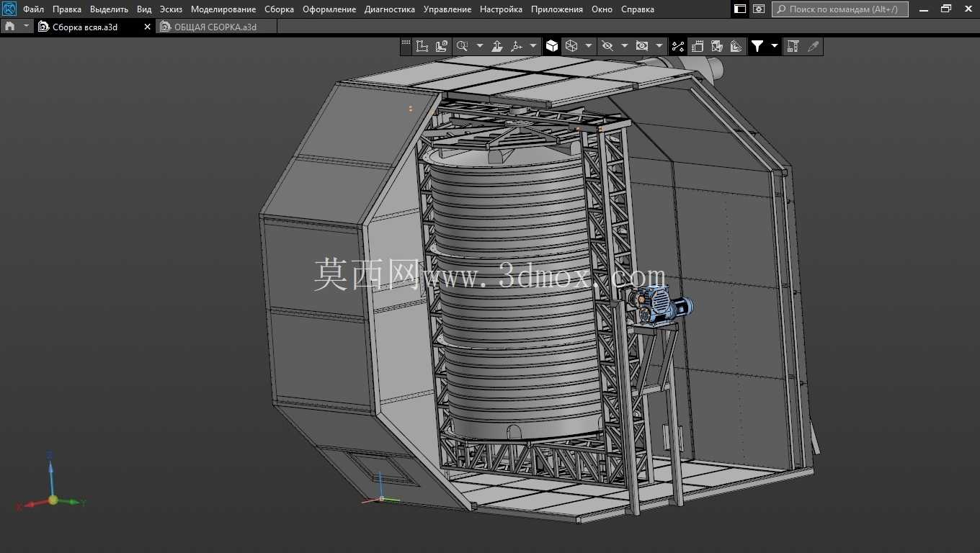
Task: Expand the dropdown next to home icon
Action: [x=27, y=26]
